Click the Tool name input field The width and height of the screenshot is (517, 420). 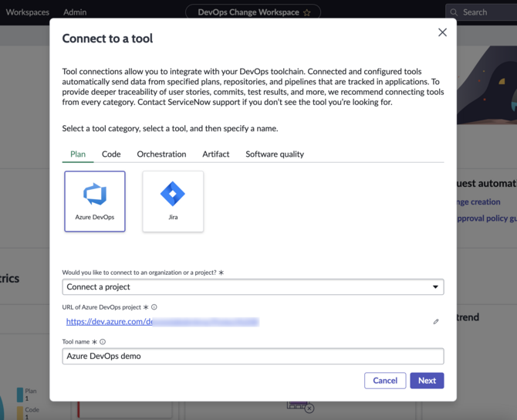[253, 356]
